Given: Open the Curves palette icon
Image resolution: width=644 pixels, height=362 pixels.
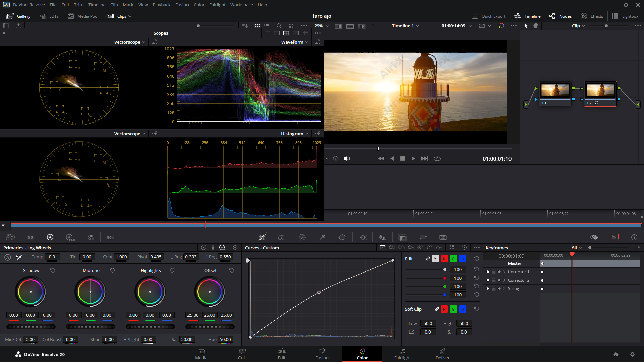Looking at the screenshot, I should click(x=262, y=237).
